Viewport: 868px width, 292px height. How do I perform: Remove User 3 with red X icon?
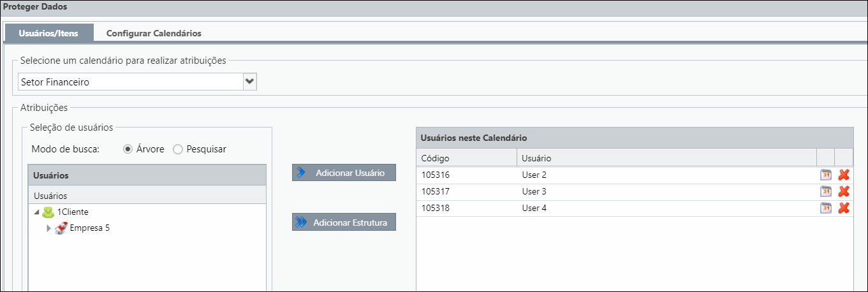pos(844,191)
